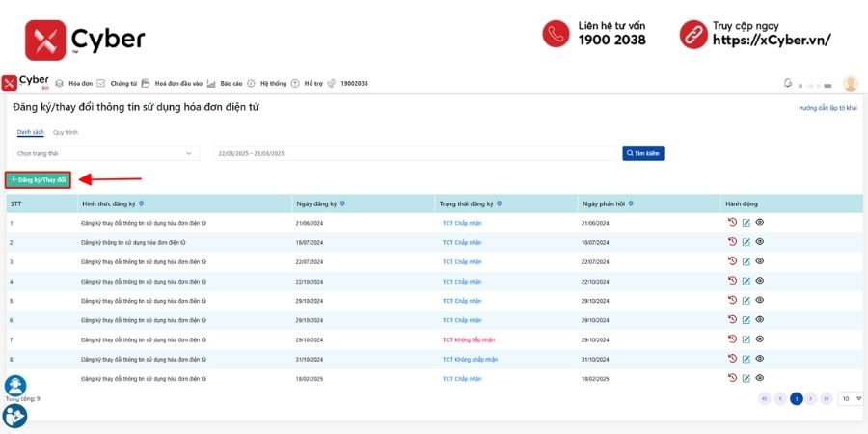The height and width of the screenshot is (434, 868).
Task: View details with eye icon row 2
Action: pyautogui.click(x=760, y=242)
